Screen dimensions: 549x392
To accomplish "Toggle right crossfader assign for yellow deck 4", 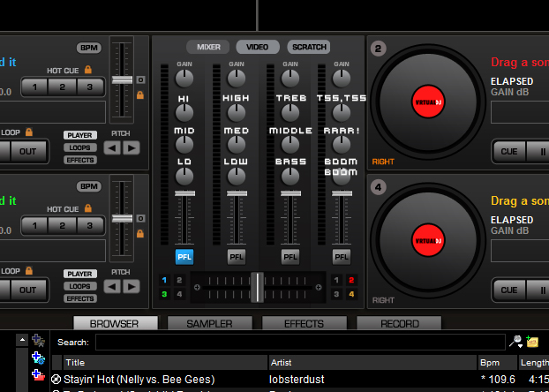I will point(351,294).
